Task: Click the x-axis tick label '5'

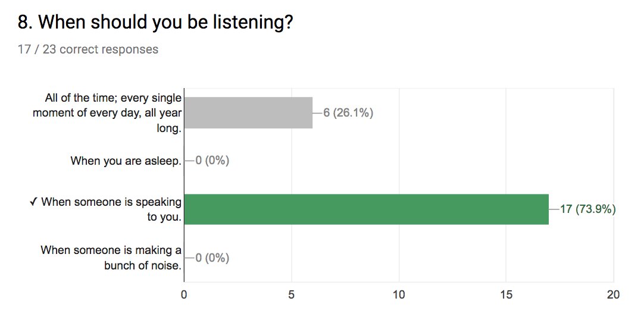Action: click(x=292, y=294)
